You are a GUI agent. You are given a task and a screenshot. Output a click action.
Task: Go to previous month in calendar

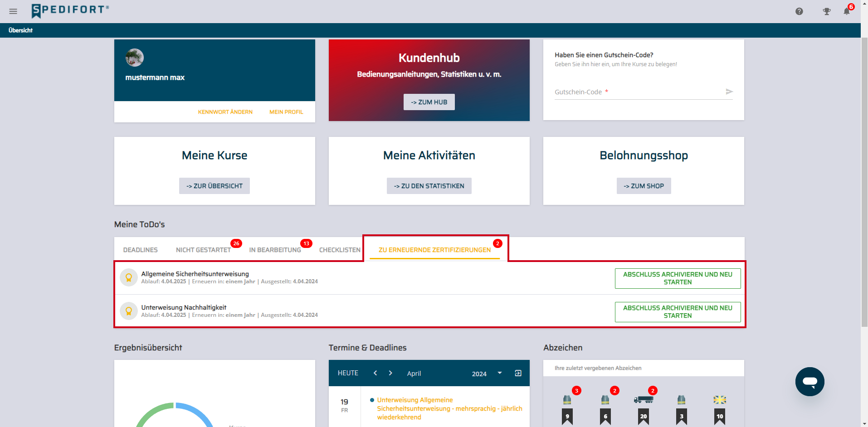pyautogui.click(x=375, y=373)
